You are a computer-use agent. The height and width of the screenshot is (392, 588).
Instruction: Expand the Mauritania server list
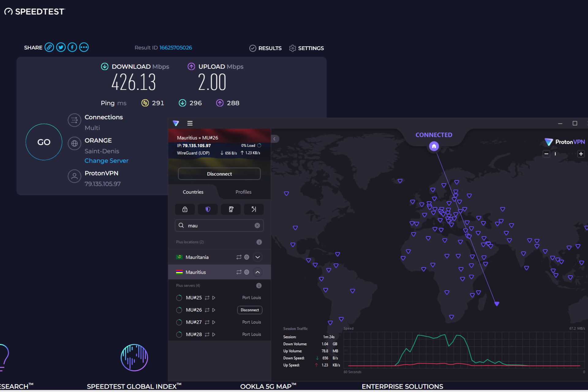[258, 257]
